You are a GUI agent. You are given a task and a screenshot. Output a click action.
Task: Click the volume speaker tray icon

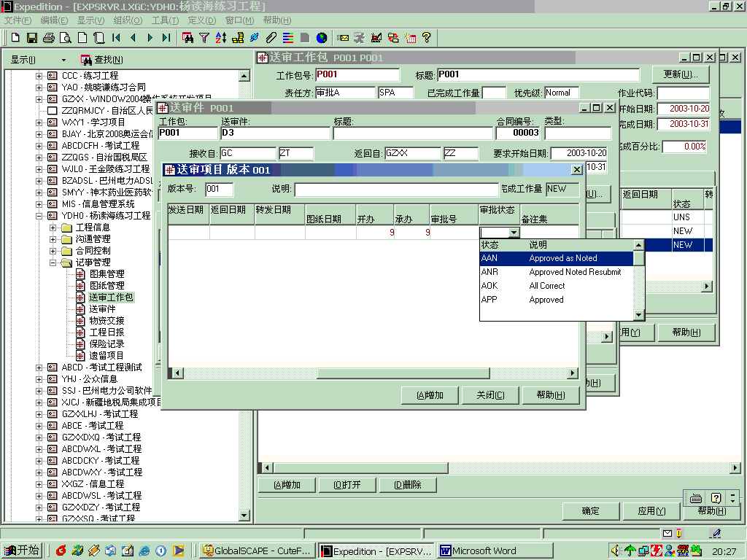[616, 551]
